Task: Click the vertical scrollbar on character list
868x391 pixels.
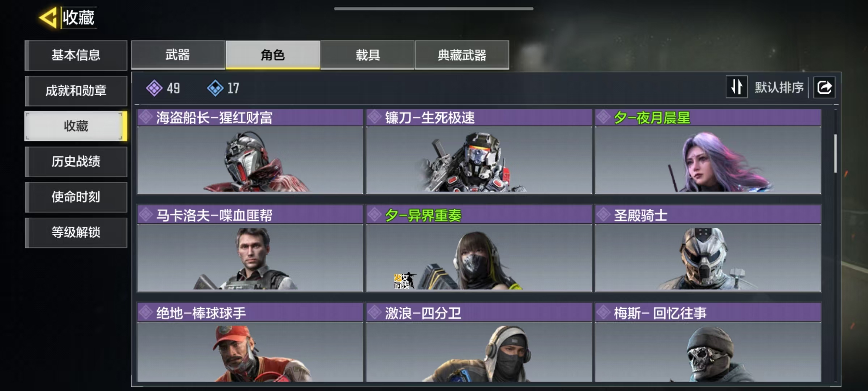Action: (x=835, y=154)
